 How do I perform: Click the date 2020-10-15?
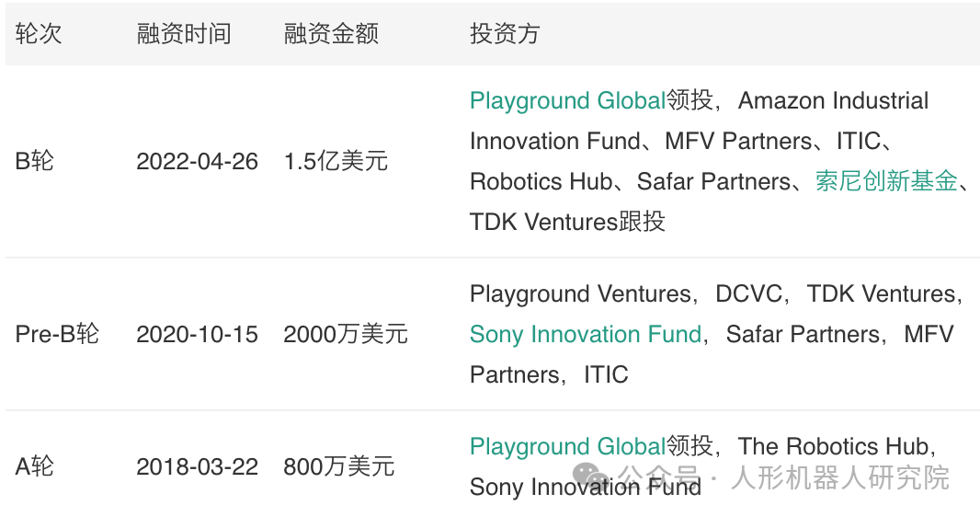(x=197, y=334)
